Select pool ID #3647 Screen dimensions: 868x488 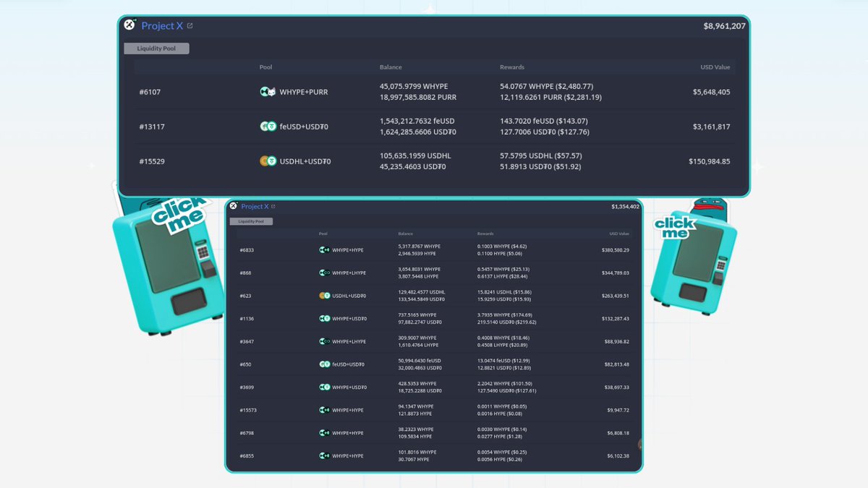click(247, 342)
